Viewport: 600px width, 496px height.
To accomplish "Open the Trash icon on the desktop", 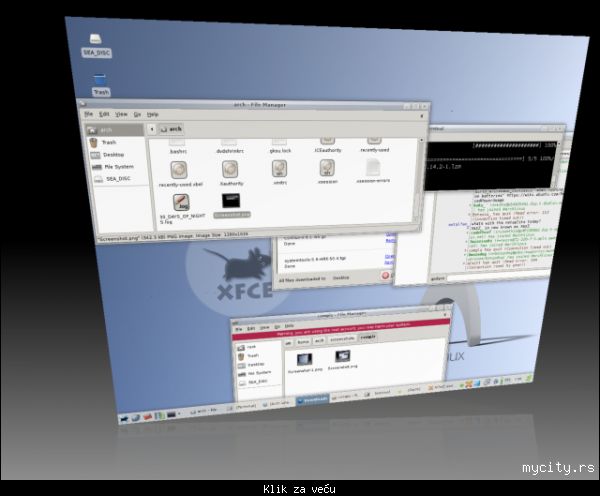I will 99,79.
